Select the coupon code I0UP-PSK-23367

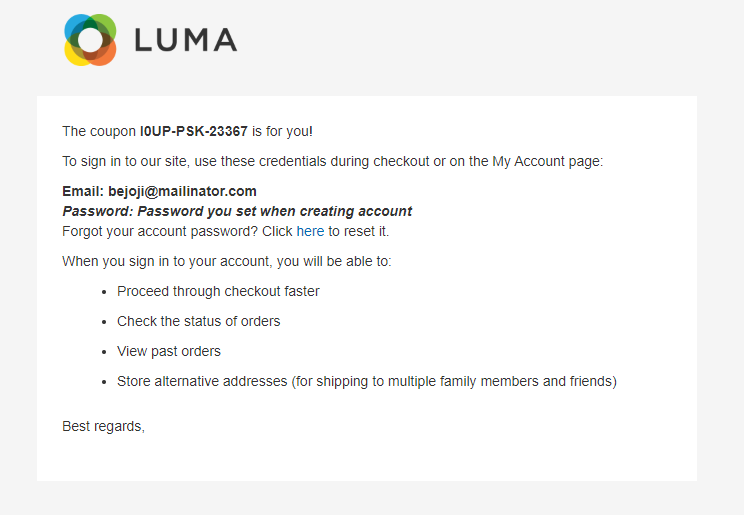(193, 131)
